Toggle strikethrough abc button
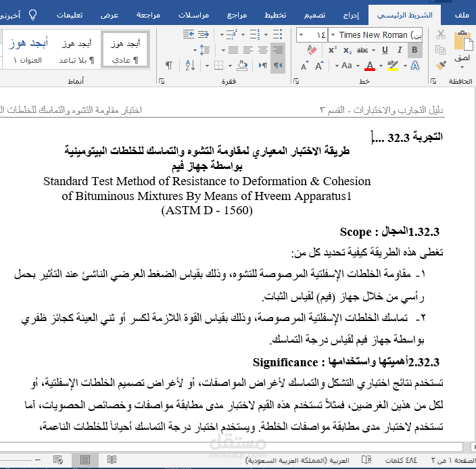 coord(362,50)
